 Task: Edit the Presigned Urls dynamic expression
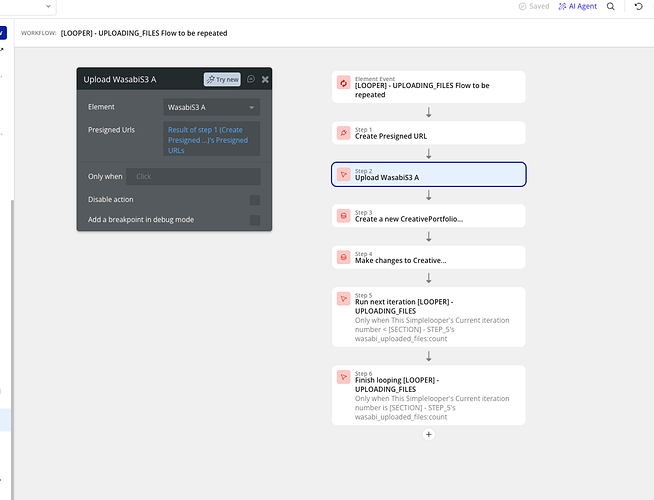(211, 139)
